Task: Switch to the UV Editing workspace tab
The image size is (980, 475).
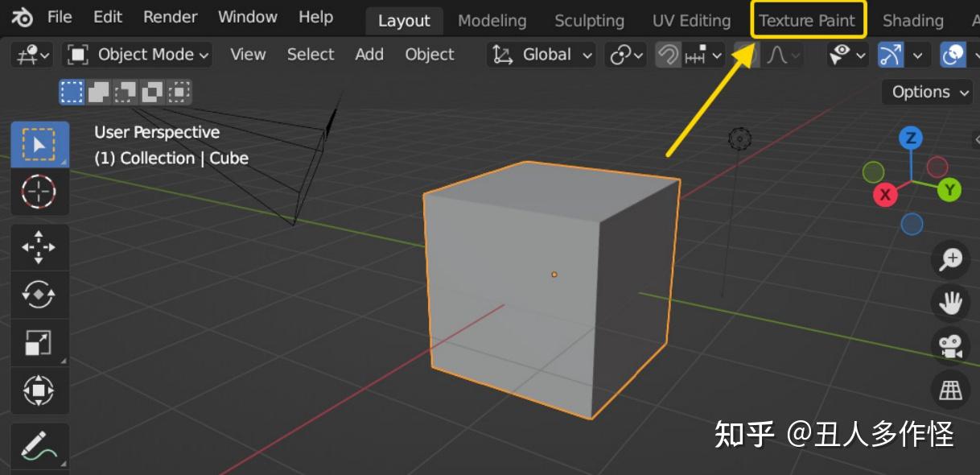Action: point(692,21)
